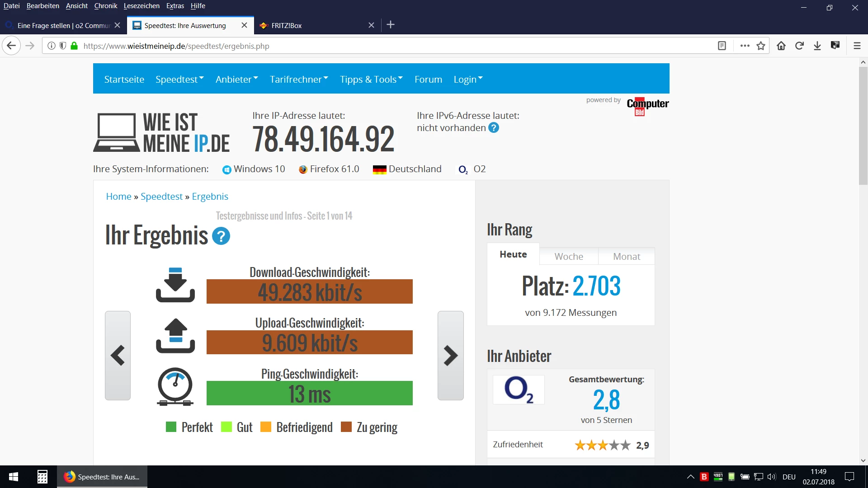
Task: Click the green download speed bar
Action: coord(309,292)
